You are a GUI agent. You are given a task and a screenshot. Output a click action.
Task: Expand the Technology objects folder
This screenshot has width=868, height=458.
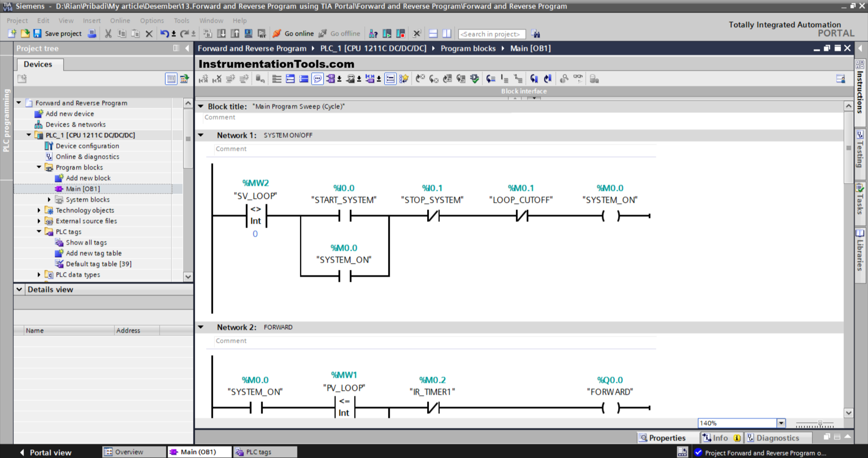[x=39, y=210]
